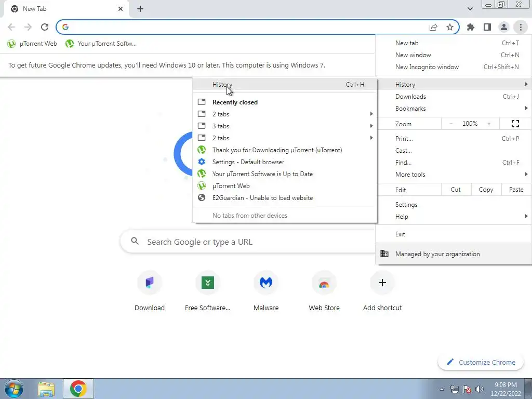Click the three-dot Chrome menu button
Image resolution: width=532 pixels, height=399 pixels.
521,27
